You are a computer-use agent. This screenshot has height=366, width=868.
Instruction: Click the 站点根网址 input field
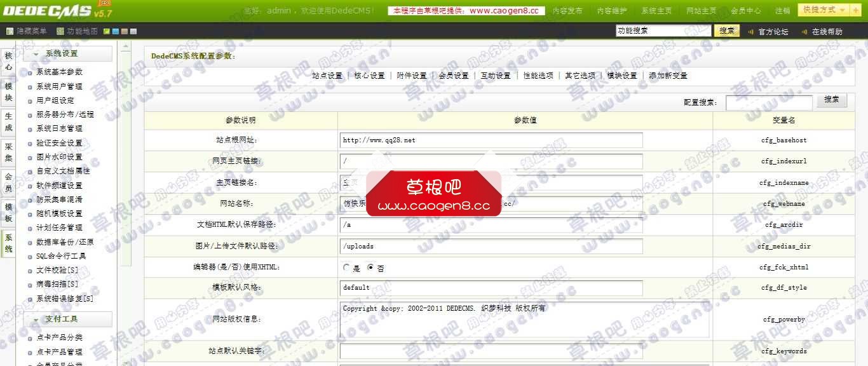(489, 140)
